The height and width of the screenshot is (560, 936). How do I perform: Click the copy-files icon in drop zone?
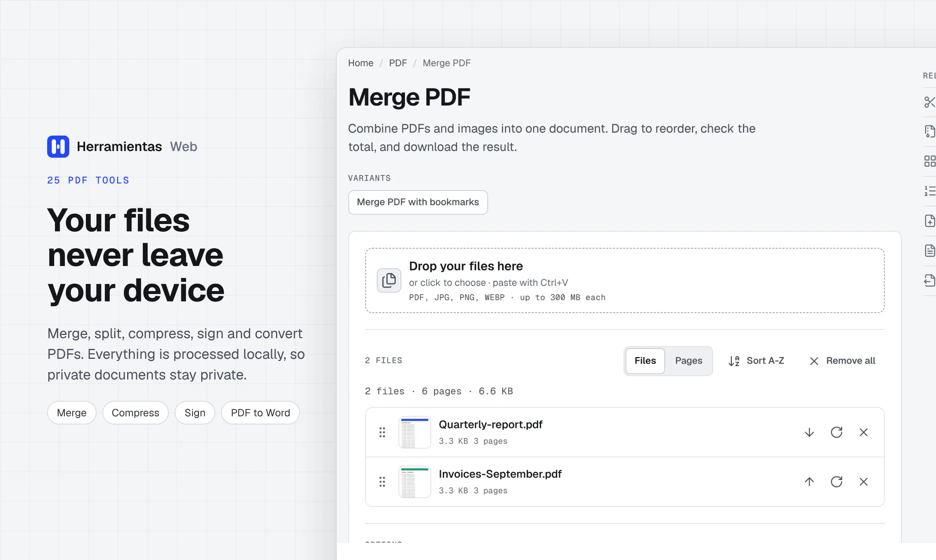coord(389,280)
